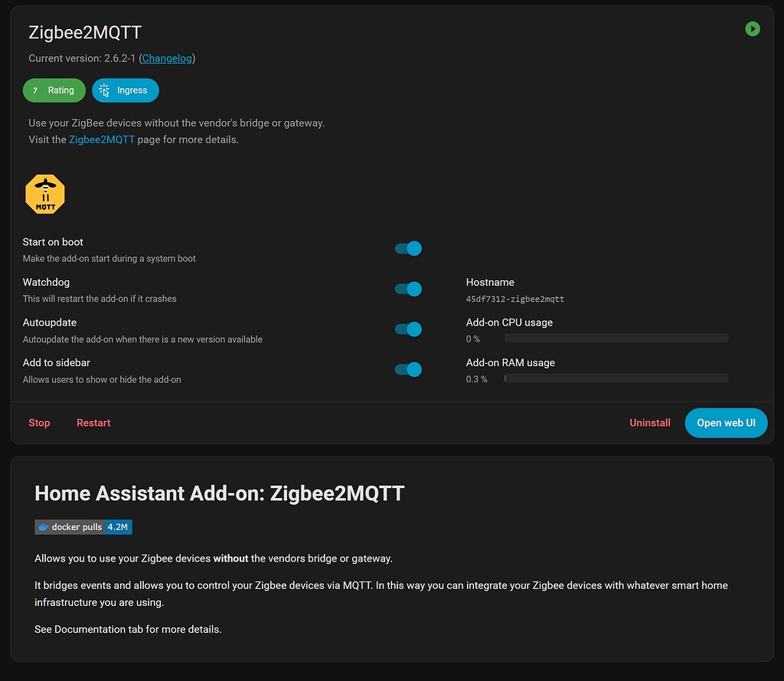Click the 'Add-on RAM usage' label
The image size is (784, 681).
[510, 363]
